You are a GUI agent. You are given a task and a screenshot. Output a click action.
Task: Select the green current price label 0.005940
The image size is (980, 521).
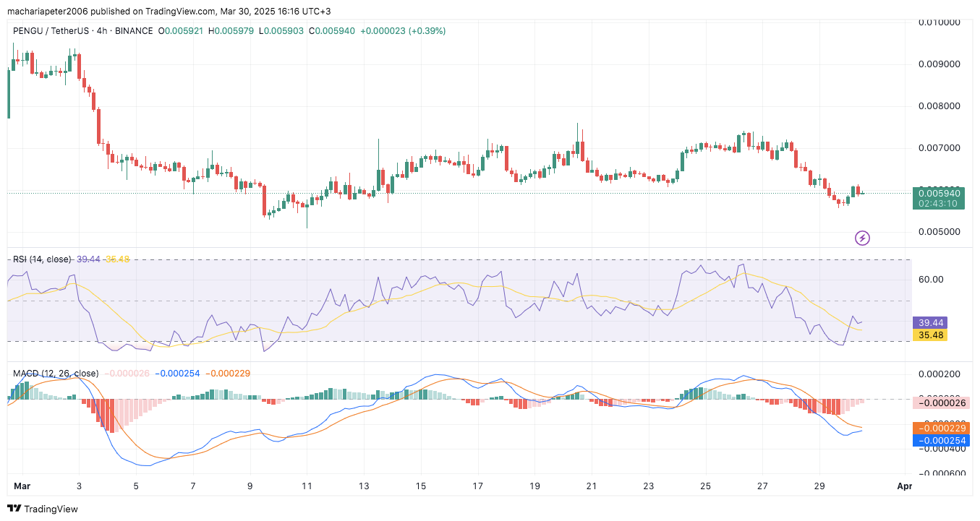(939, 193)
